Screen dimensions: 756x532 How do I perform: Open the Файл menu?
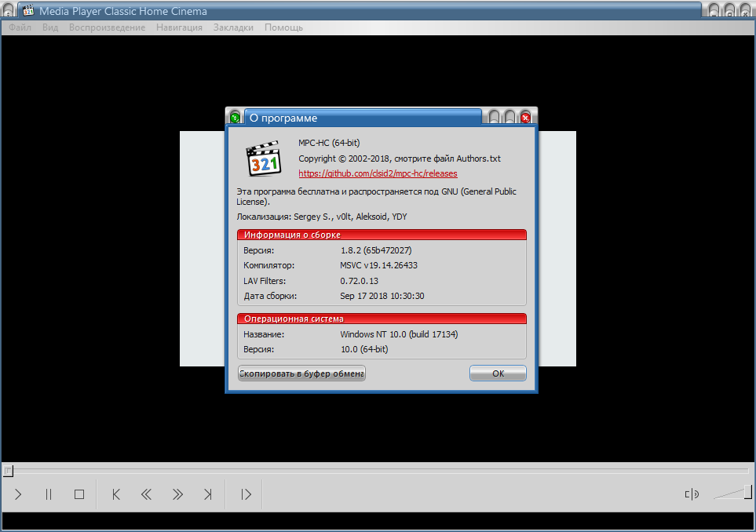[20, 27]
